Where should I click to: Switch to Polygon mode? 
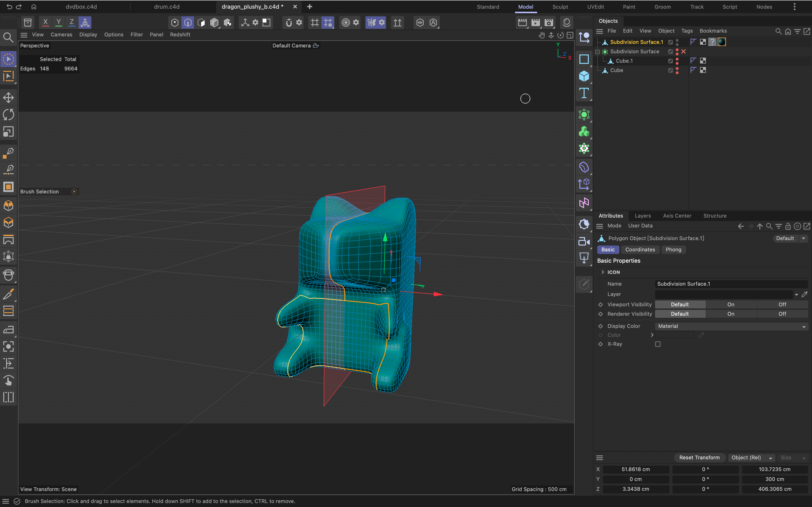pyautogui.click(x=201, y=23)
